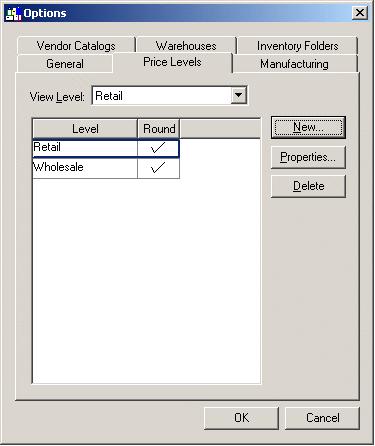
Task: Cancel the Options dialog
Action: pyautogui.click(x=322, y=418)
